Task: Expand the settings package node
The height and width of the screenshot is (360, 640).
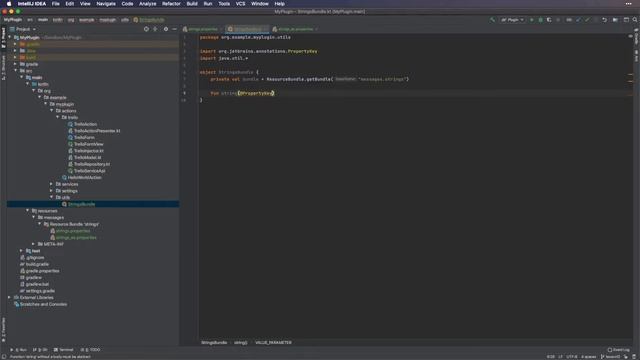Action: (52, 191)
